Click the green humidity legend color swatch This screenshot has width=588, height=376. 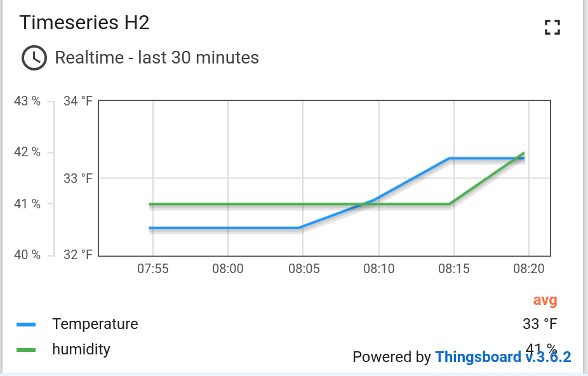pos(26,350)
